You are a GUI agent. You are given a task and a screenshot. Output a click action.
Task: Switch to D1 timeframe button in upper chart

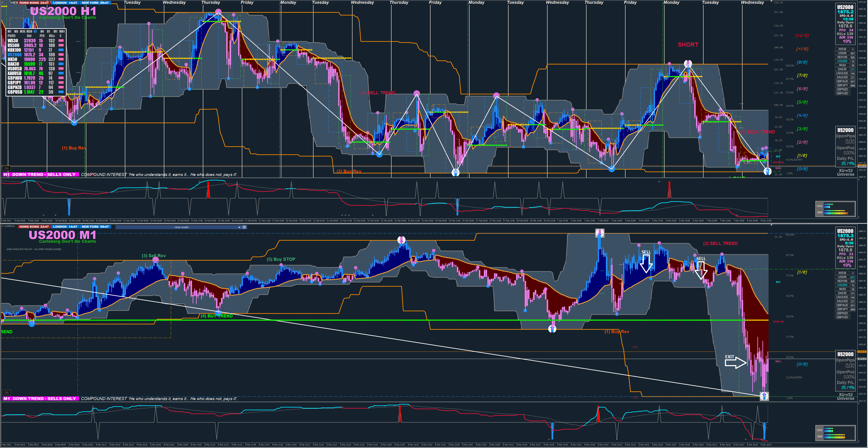[x=853, y=78]
